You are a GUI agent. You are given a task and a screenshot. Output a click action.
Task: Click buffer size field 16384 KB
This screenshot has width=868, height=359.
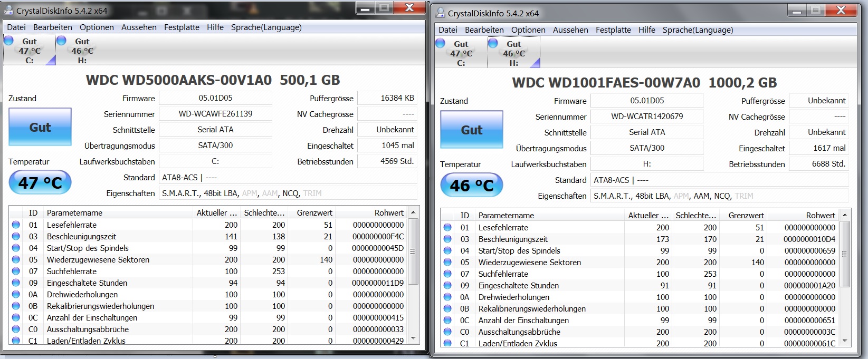(x=387, y=98)
